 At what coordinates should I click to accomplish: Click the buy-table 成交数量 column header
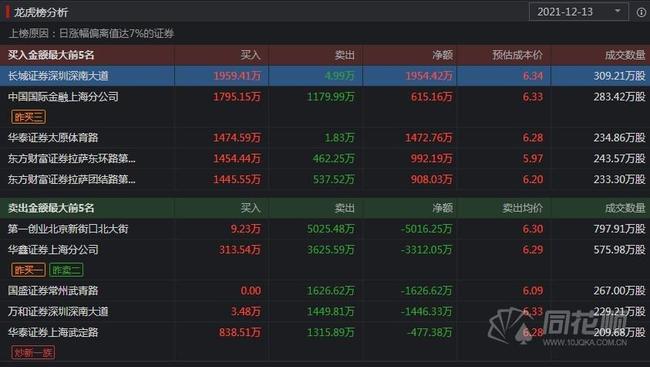pyautogui.click(x=625, y=55)
